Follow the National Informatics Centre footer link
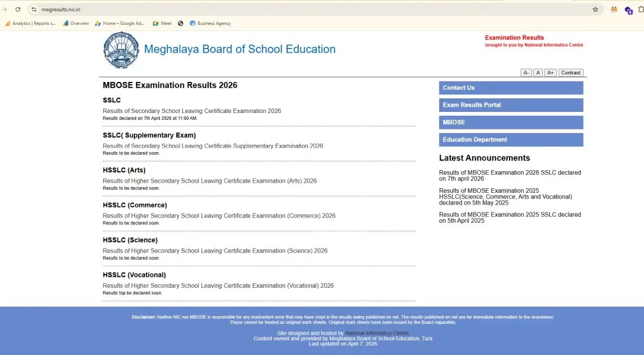The image size is (644, 355). coord(376,333)
